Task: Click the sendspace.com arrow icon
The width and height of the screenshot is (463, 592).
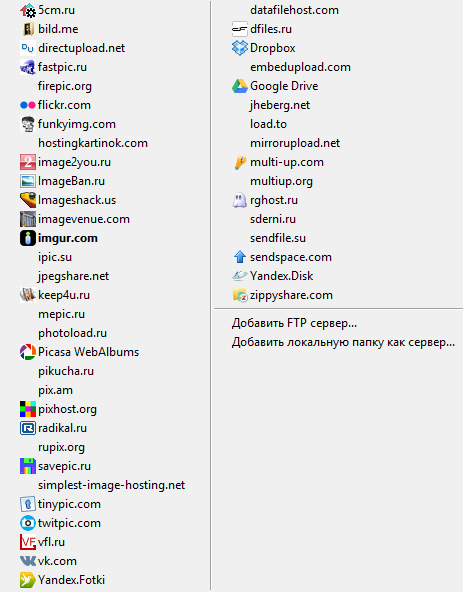Action: (239, 257)
